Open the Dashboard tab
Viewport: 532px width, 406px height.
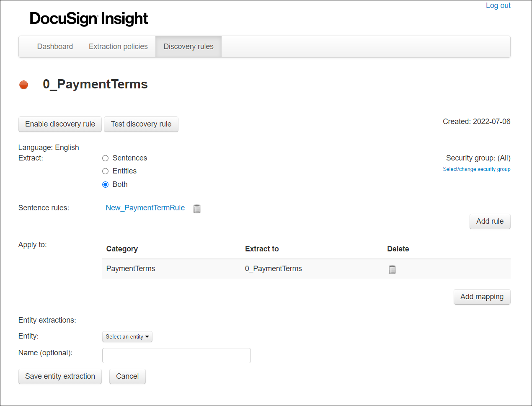(x=55, y=47)
